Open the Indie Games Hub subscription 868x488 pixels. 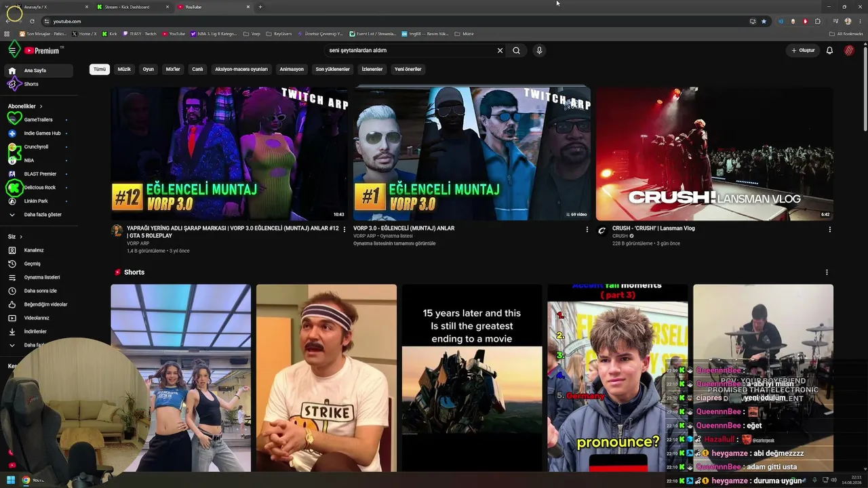38,134
